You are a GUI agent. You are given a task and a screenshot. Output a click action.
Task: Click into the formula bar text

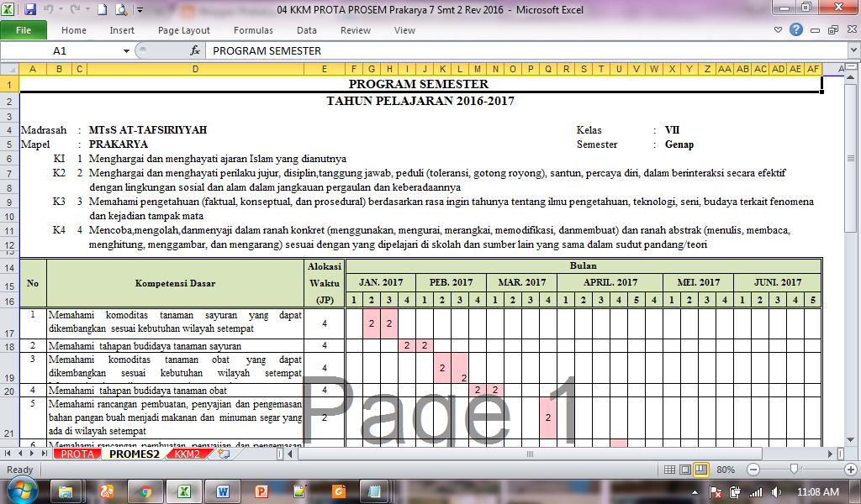click(x=527, y=50)
